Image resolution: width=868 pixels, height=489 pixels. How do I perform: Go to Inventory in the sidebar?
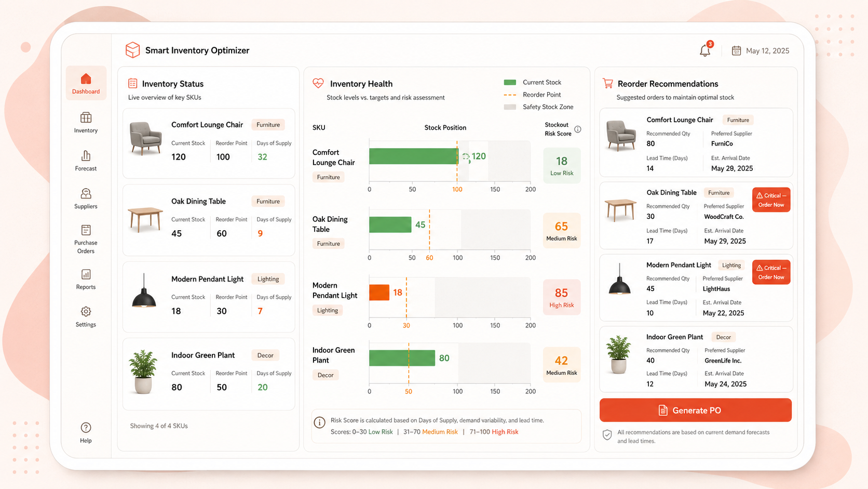click(x=86, y=123)
